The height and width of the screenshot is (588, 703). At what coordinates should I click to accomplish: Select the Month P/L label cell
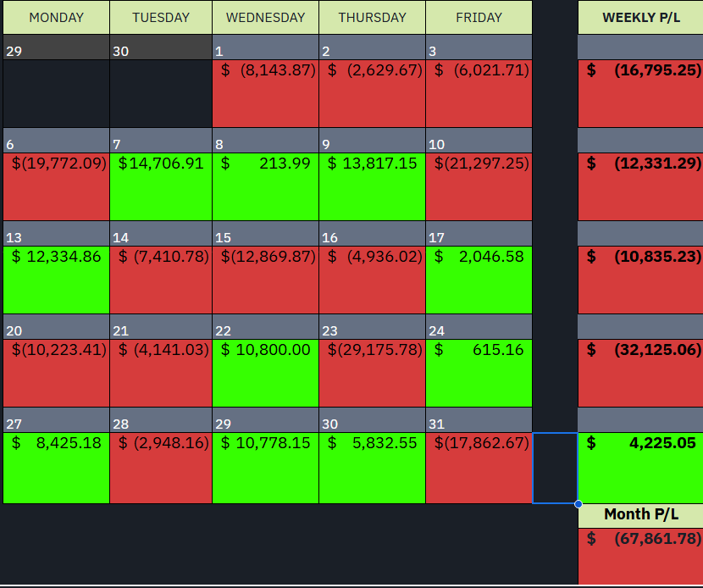point(640,514)
